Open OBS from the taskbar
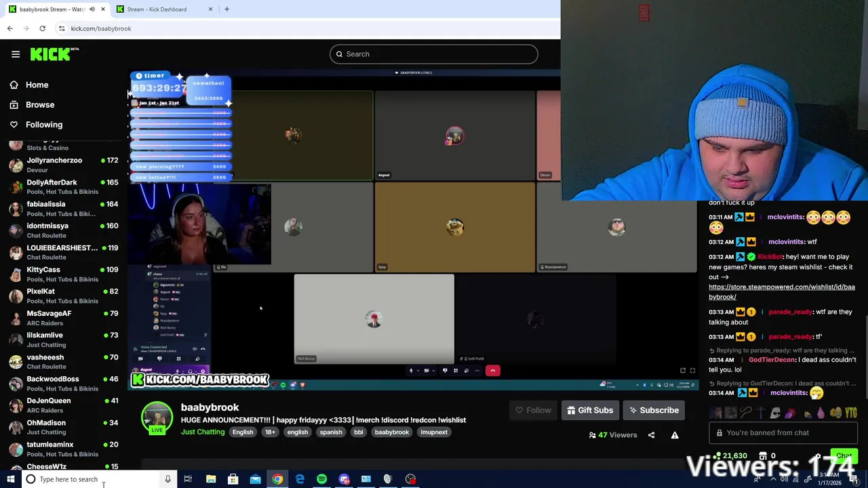The height and width of the screenshot is (488, 868). pos(410,479)
